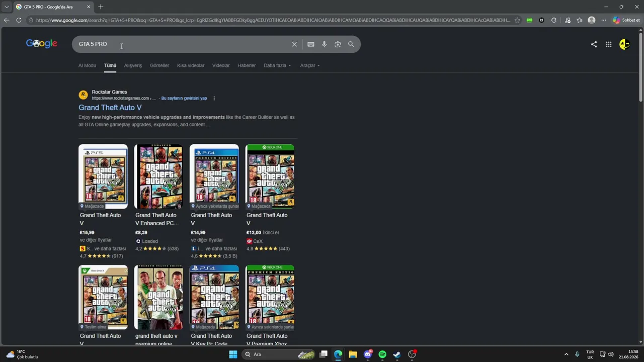Open Task View on the taskbar
Viewport: 644px width, 362px height.
324,354
